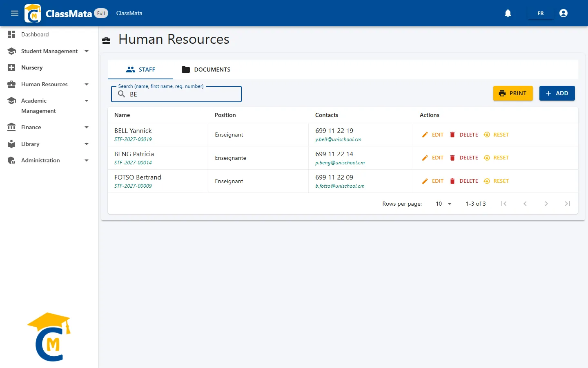Reset BENG Patricia's account

click(x=496, y=158)
